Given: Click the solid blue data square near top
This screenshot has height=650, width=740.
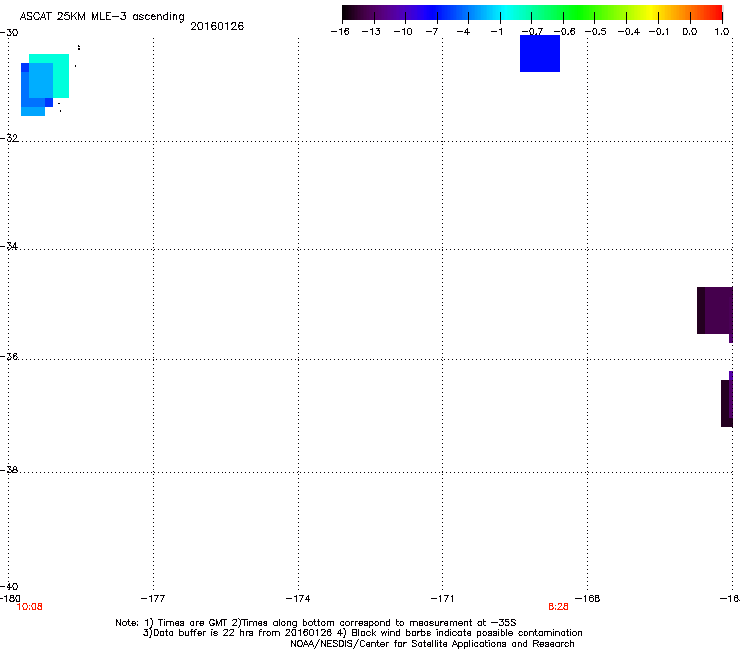Looking at the screenshot, I should (x=540, y=53).
